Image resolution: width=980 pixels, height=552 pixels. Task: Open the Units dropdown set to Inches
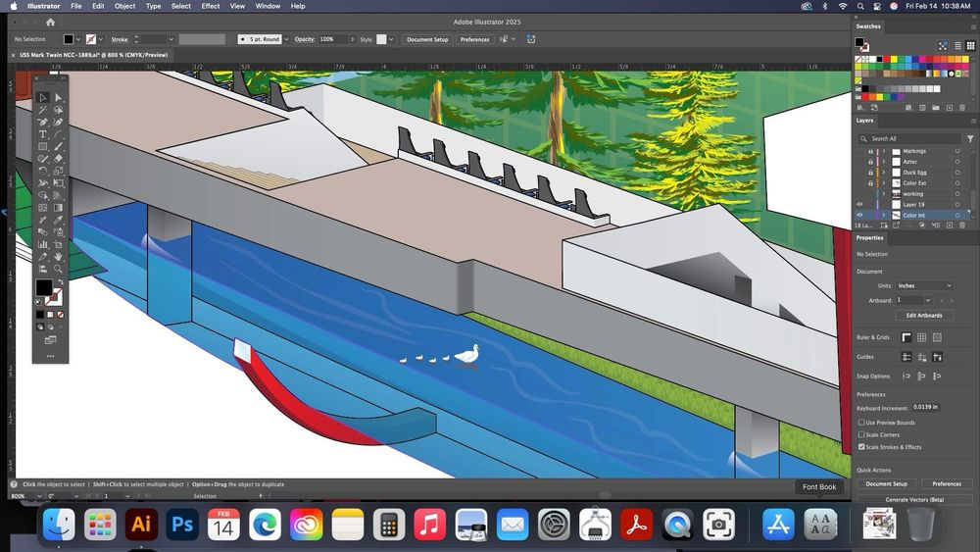(x=924, y=285)
